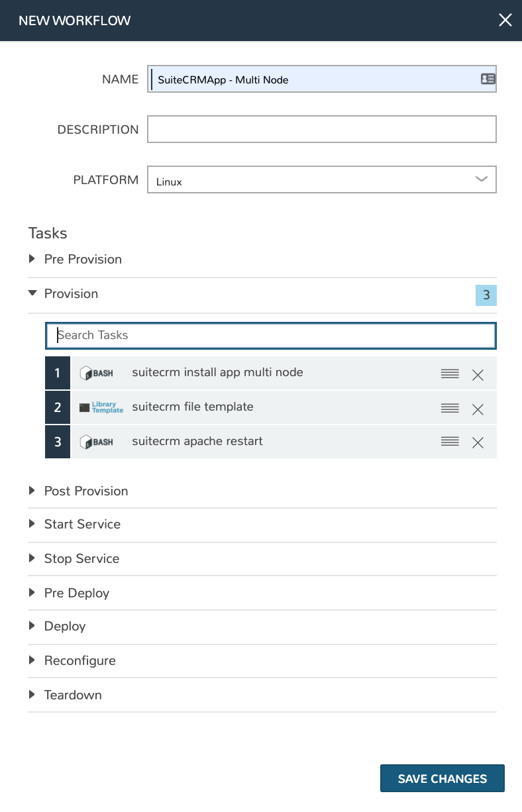
Task: Save changes to the workflow
Action: [x=442, y=778]
